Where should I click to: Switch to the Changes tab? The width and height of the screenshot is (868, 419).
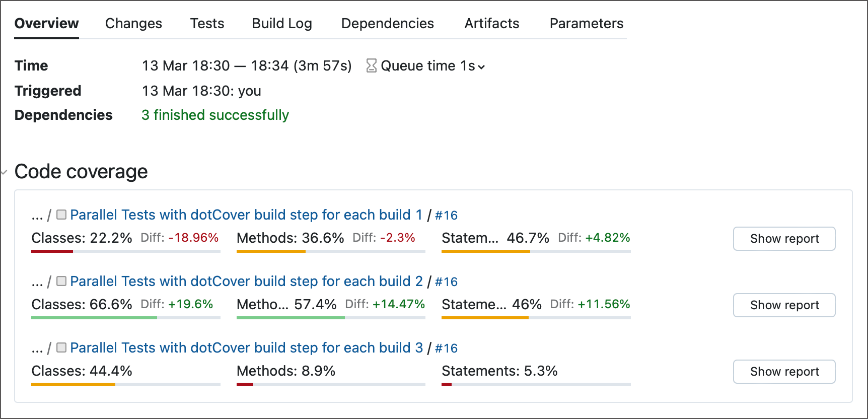[133, 23]
